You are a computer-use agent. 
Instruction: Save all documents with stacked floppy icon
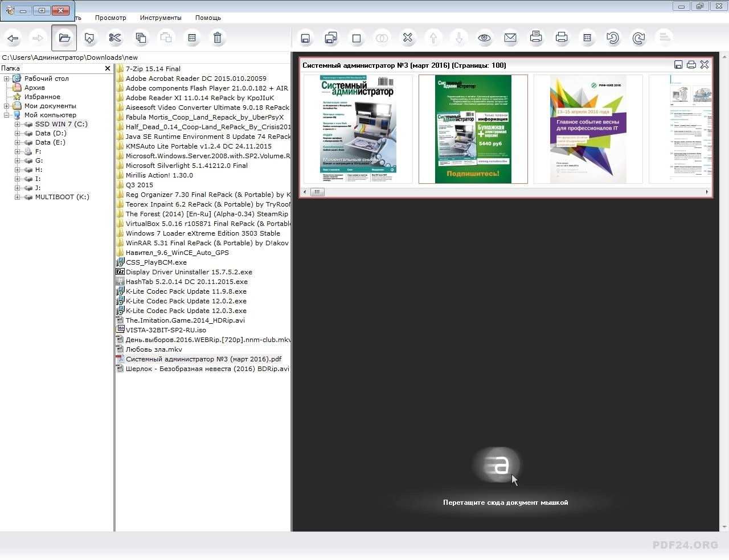[x=331, y=38]
